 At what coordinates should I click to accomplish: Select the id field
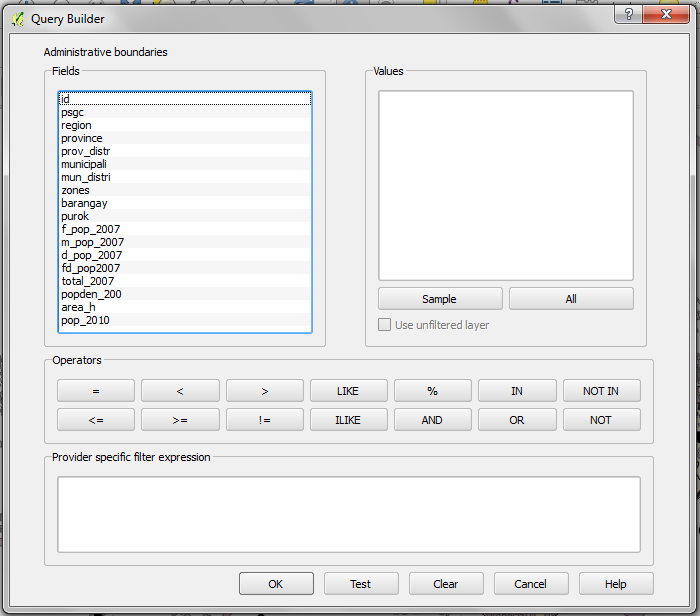click(x=185, y=99)
